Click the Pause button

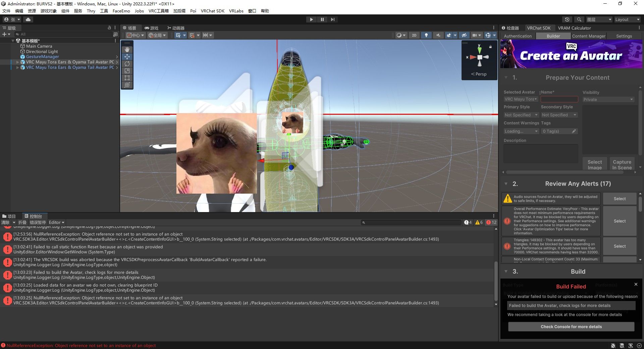pyautogui.click(x=322, y=19)
